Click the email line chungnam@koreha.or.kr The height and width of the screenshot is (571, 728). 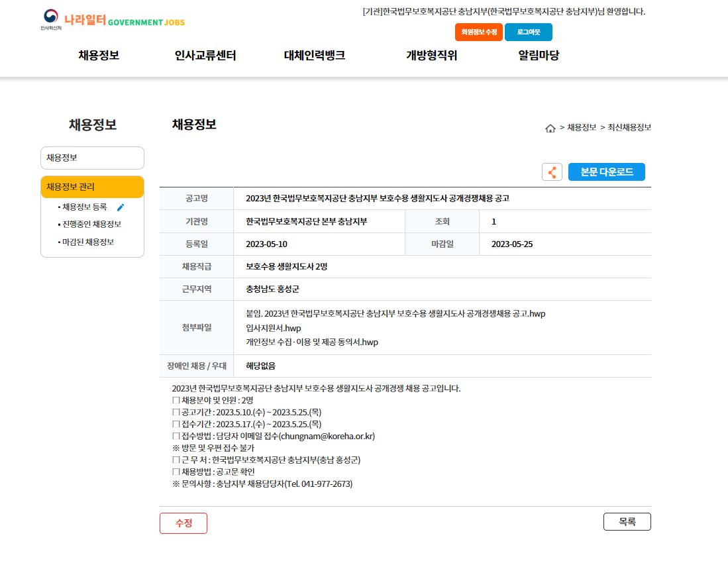coord(274,437)
